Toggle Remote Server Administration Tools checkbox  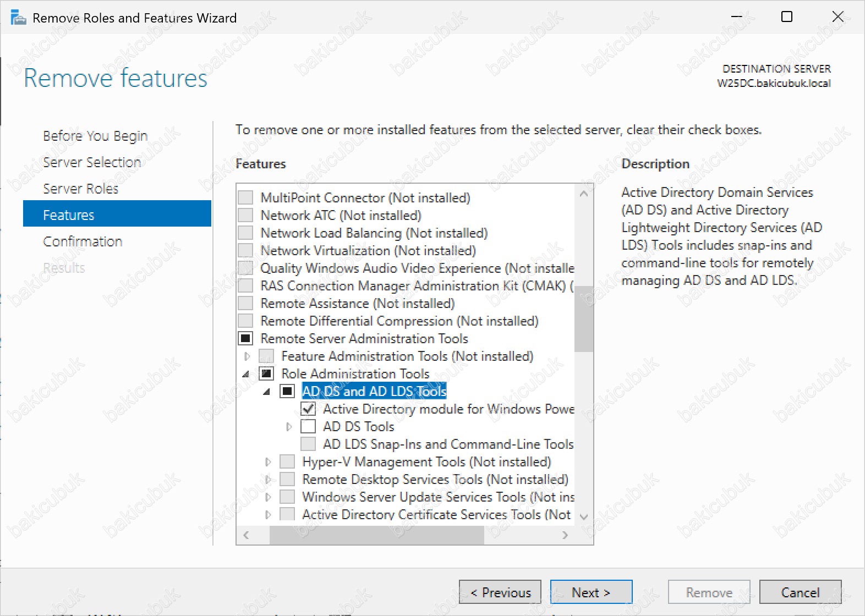point(245,338)
